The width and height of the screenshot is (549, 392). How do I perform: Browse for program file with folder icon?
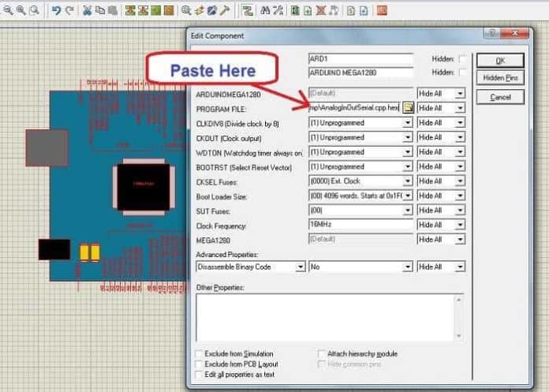(408, 107)
